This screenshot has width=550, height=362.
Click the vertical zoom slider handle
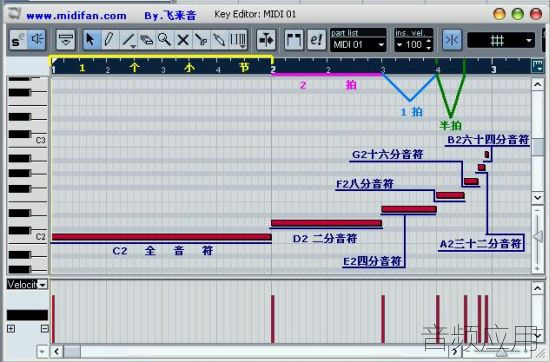[537, 237]
